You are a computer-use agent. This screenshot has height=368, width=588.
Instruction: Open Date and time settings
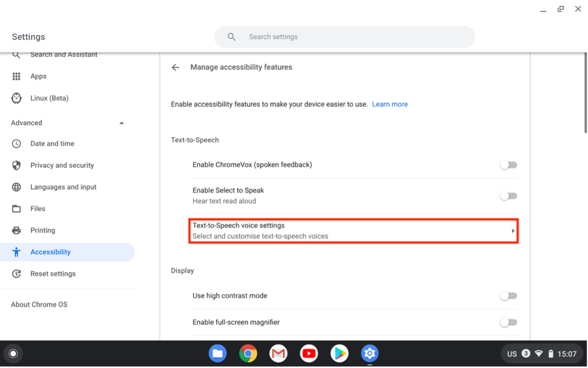click(x=52, y=143)
